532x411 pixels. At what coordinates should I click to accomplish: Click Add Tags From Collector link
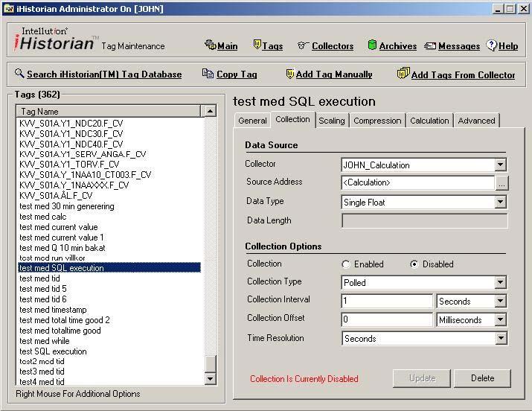[x=463, y=75]
